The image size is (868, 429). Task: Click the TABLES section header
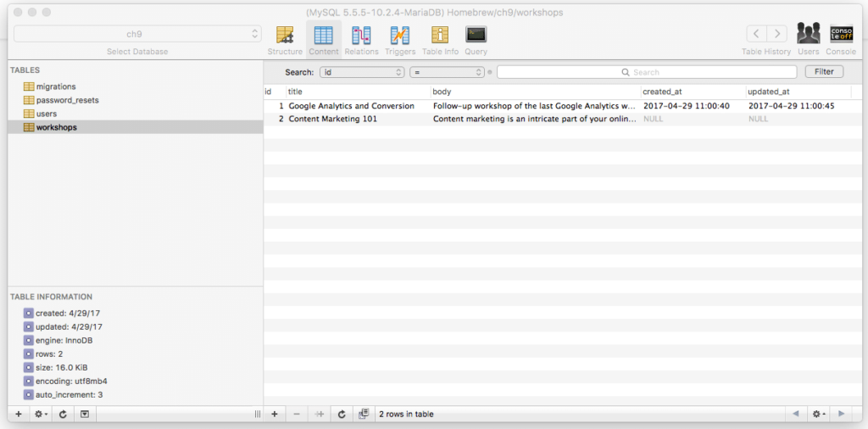[x=25, y=70]
